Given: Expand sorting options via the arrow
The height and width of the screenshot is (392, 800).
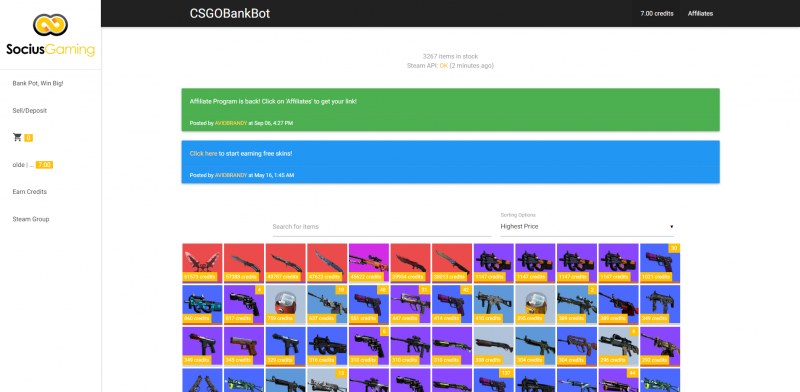Looking at the screenshot, I should click(671, 227).
